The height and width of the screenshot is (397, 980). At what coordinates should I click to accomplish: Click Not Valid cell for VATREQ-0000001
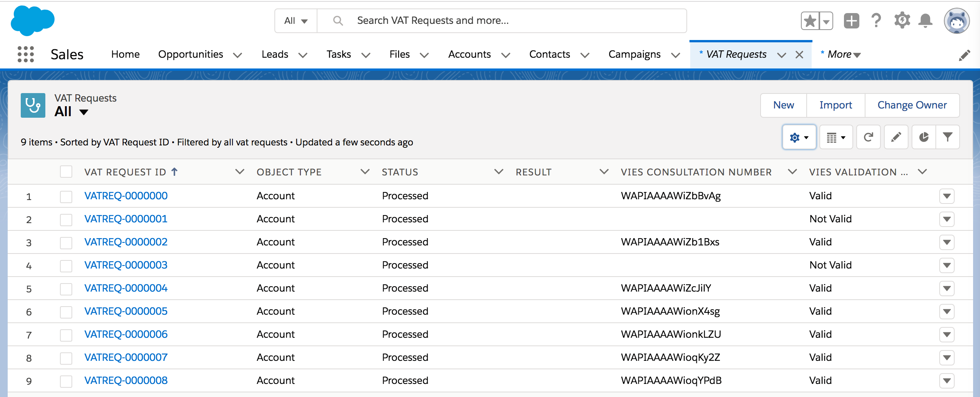click(831, 219)
